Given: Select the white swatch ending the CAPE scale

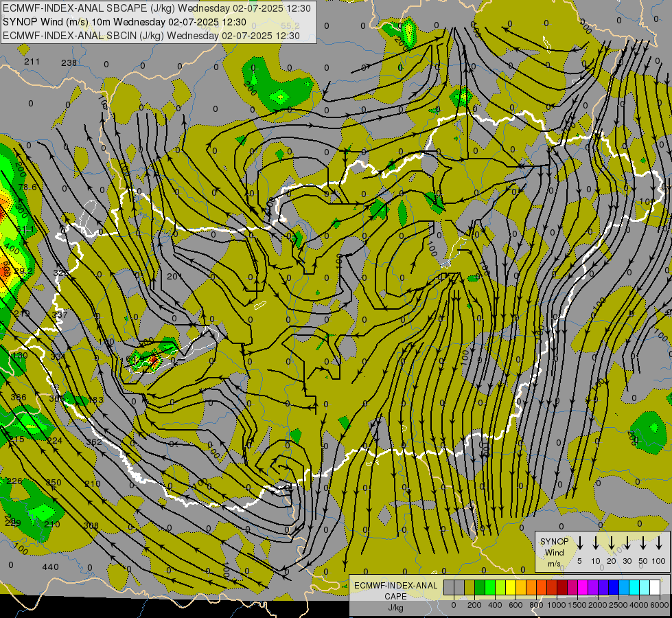Looking at the screenshot, I should [654, 587].
